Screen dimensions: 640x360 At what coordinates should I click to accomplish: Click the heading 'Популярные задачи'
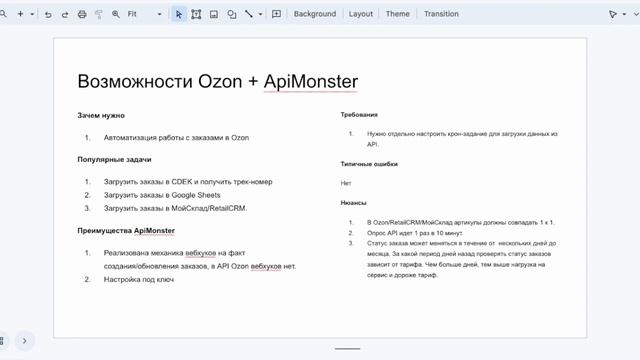pos(114,160)
